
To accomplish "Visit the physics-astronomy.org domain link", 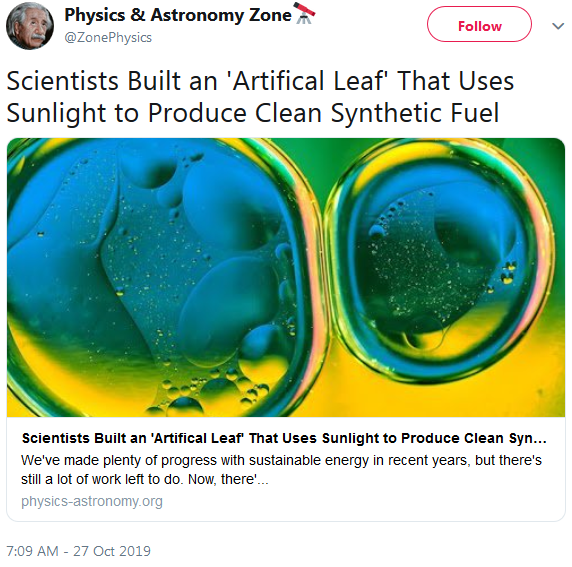I will click(x=92, y=501).
